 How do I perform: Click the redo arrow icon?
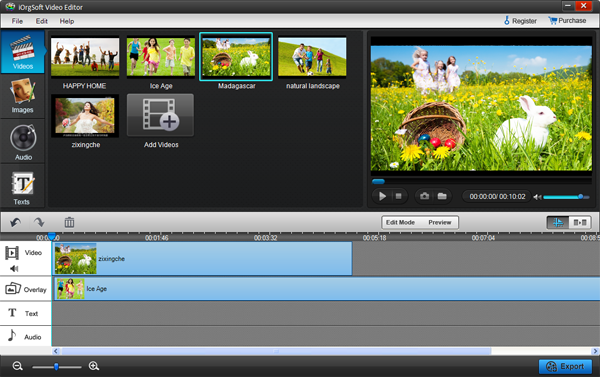[x=39, y=222]
